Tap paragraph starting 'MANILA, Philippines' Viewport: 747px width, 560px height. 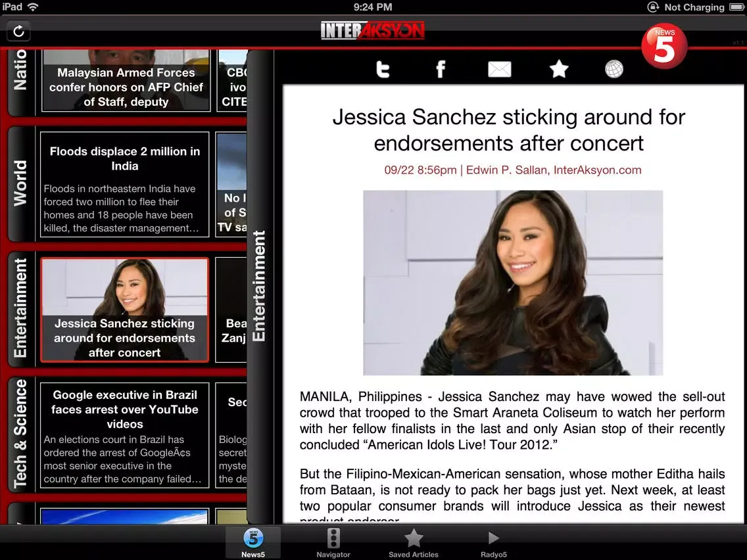[512, 421]
